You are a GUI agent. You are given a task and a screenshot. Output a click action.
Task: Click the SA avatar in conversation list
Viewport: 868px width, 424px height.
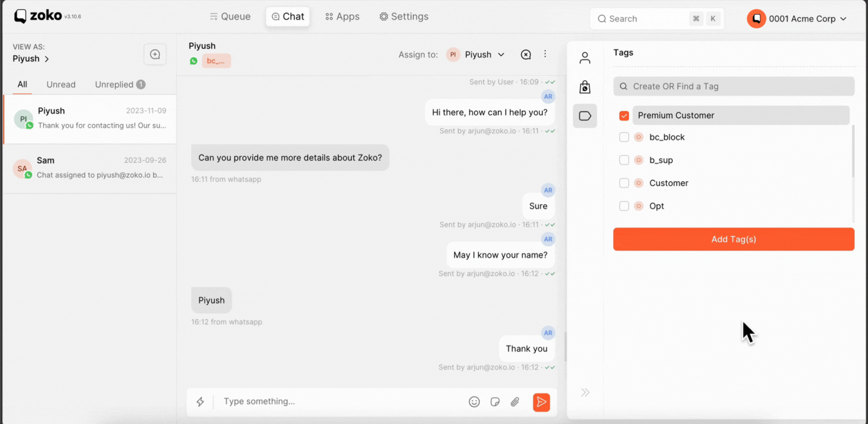pyautogui.click(x=22, y=169)
